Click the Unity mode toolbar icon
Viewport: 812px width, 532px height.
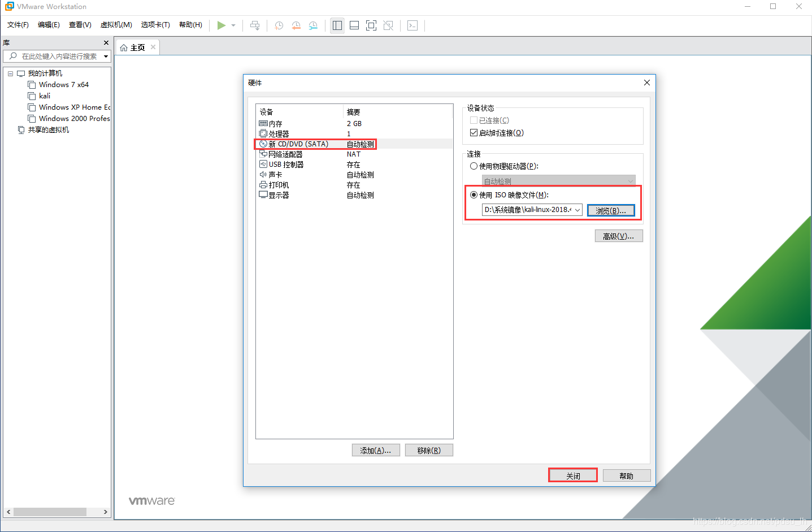pyautogui.click(x=388, y=25)
